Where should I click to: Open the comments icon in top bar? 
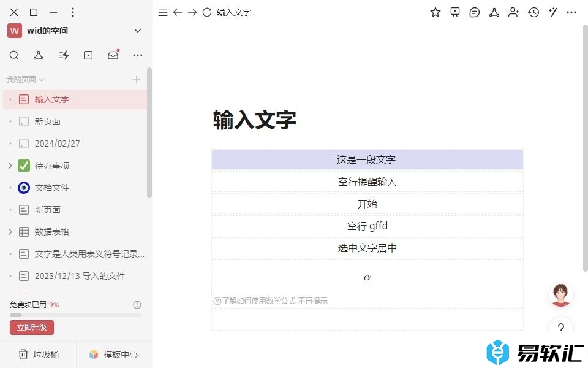(x=474, y=12)
